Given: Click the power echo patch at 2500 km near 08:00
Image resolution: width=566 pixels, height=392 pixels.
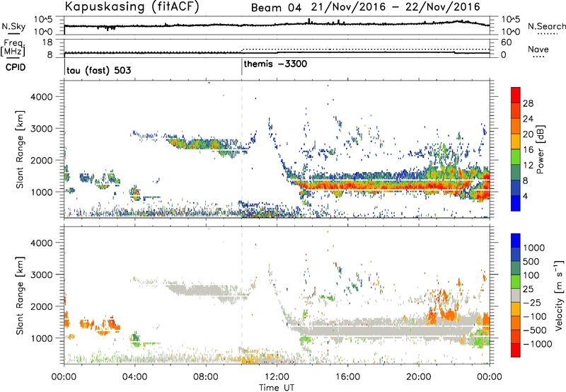Looking at the screenshot, I should [x=202, y=144].
